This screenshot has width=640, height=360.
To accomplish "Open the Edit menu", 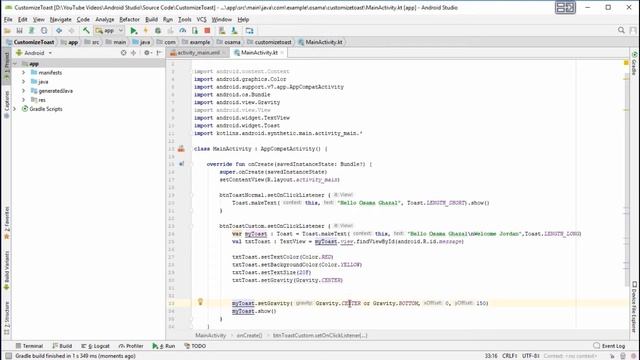I will point(22,19).
